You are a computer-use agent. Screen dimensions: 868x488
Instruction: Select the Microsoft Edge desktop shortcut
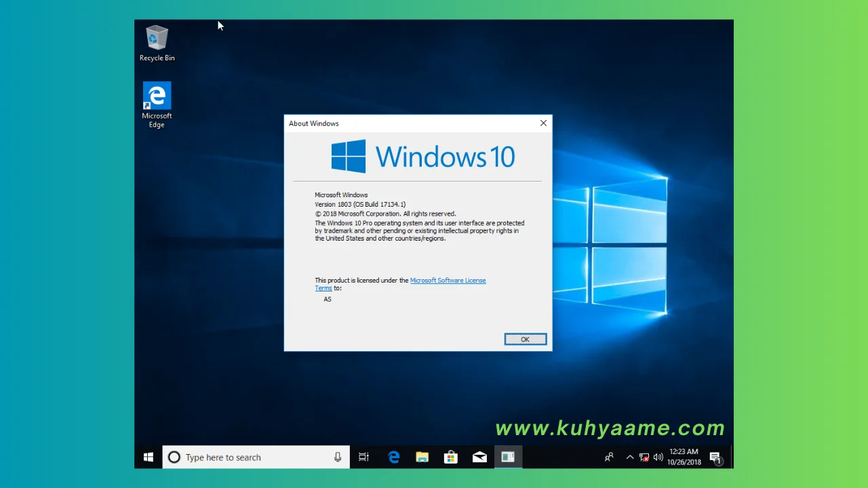[x=157, y=105]
